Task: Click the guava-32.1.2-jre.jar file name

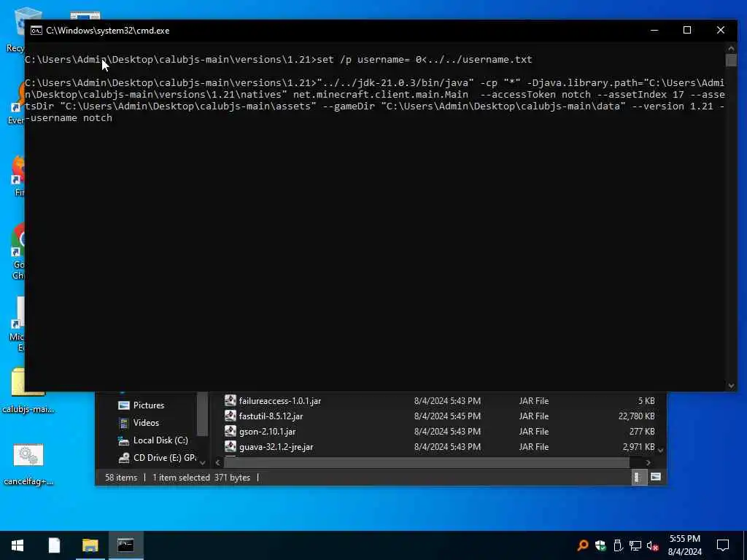Action: click(276, 447)
